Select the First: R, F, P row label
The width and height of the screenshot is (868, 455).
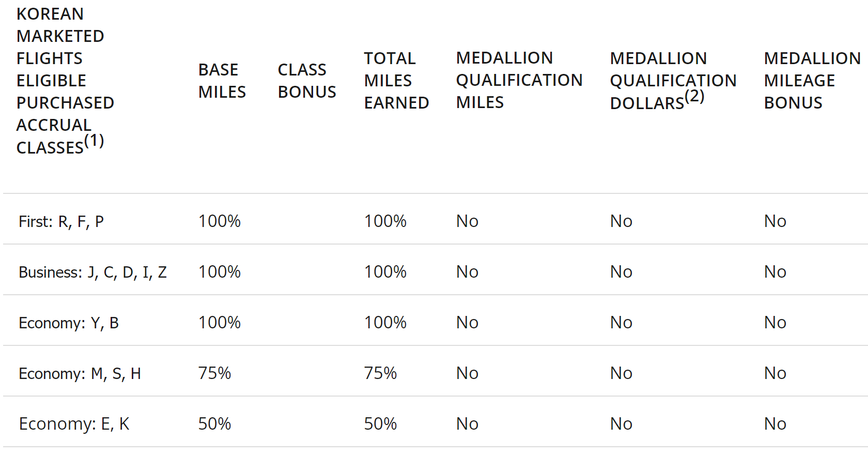[x=61, y=222]
